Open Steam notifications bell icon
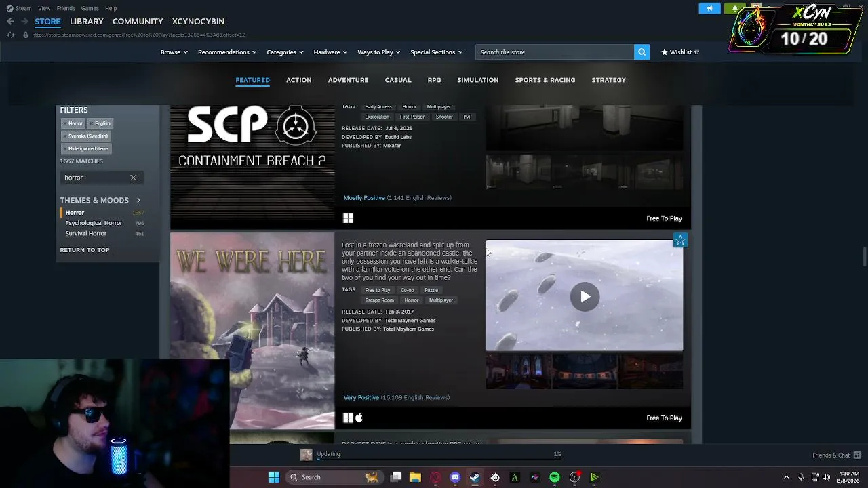Image resolution: width=868 pixels, height=488 pixels. [735, 9]
